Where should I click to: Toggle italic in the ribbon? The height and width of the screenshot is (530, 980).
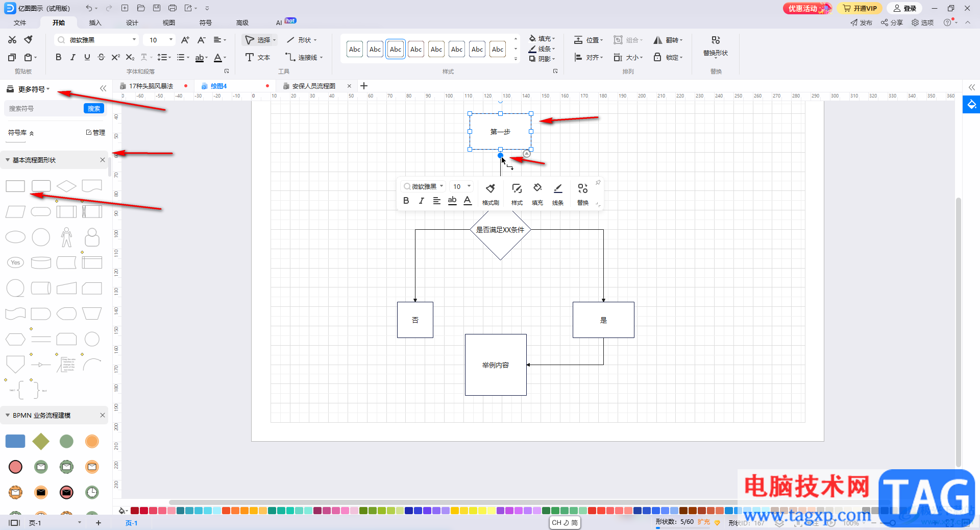pyautogui.click(x=72, y=57)
